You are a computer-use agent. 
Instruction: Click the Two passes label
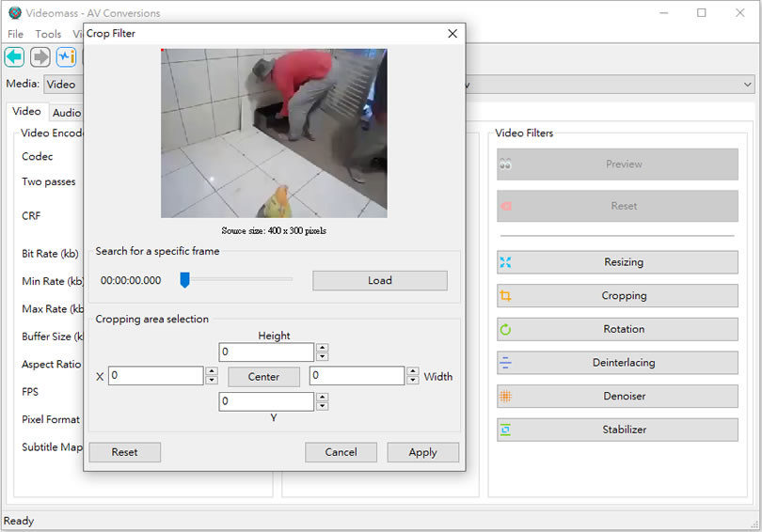(x=49, y=182)
